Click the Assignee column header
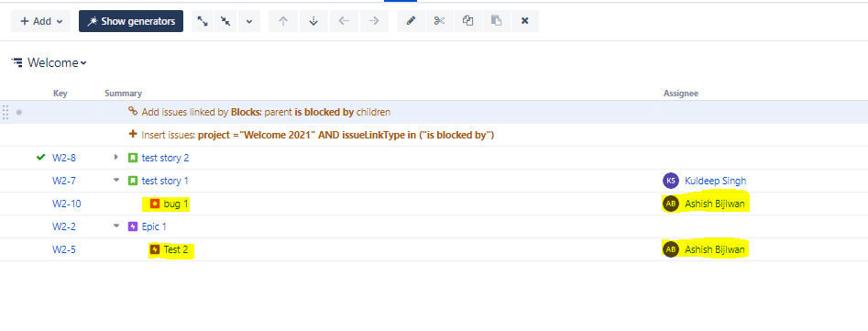 click(681, 94)
